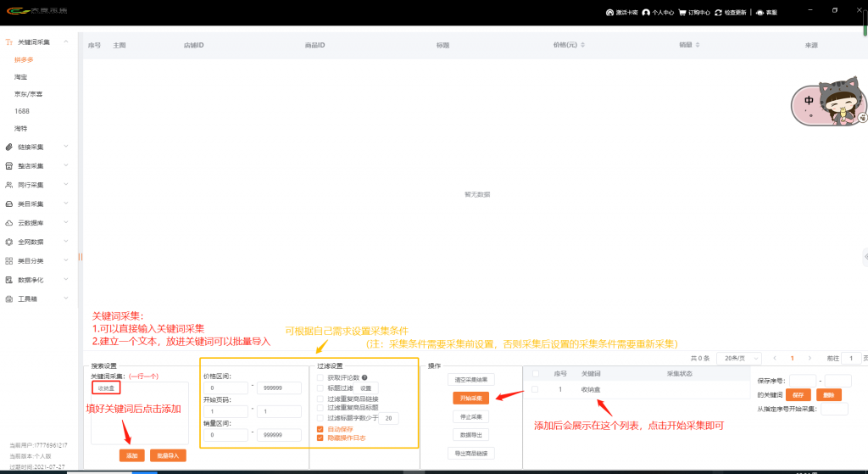Viewport: 868px width, 474px height.
Task: Click the orange 添加 button
Action: pyautogui.click(x=131, y=455)
